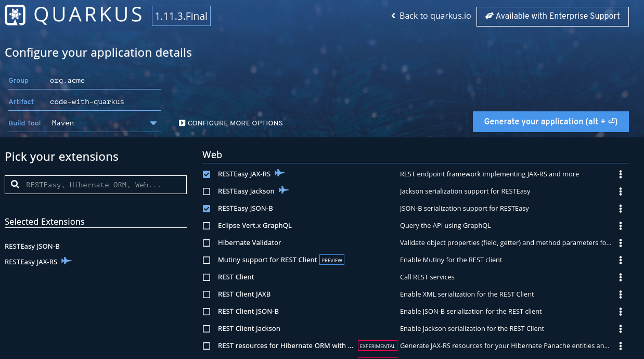Check the RESTEasy Jackson extension
Viewport: 644px width, 359px height.
pos(207,191)
